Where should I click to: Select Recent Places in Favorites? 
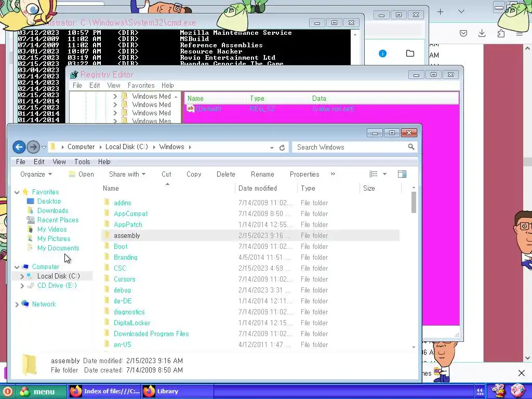[58, 220]
